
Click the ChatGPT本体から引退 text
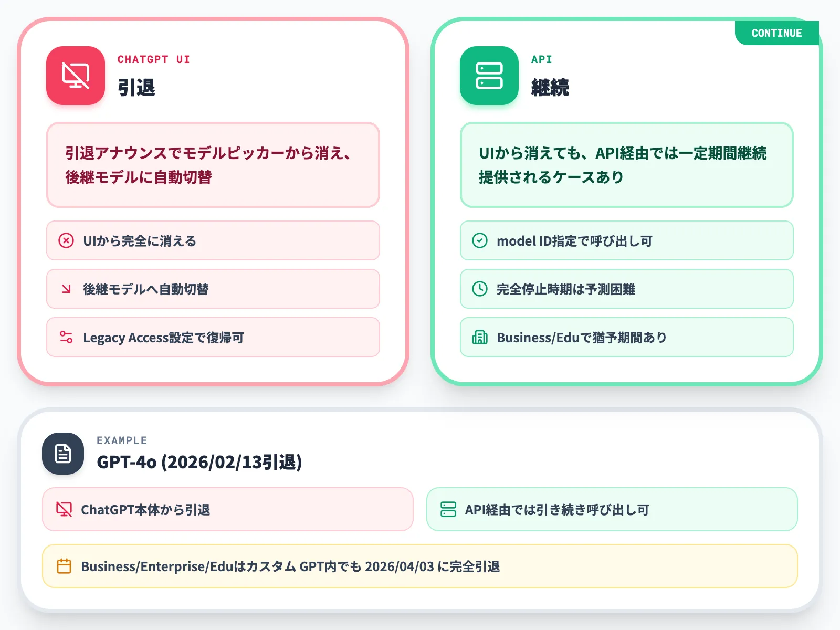click(x=145, y=510)
